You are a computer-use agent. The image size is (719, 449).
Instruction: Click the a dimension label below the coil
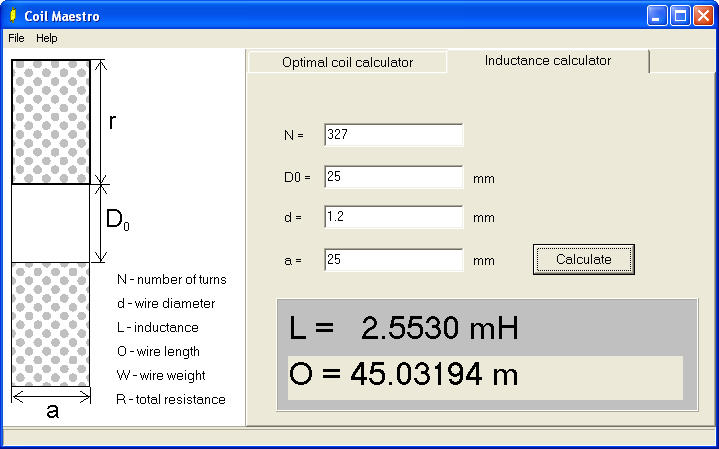(53, 411)
